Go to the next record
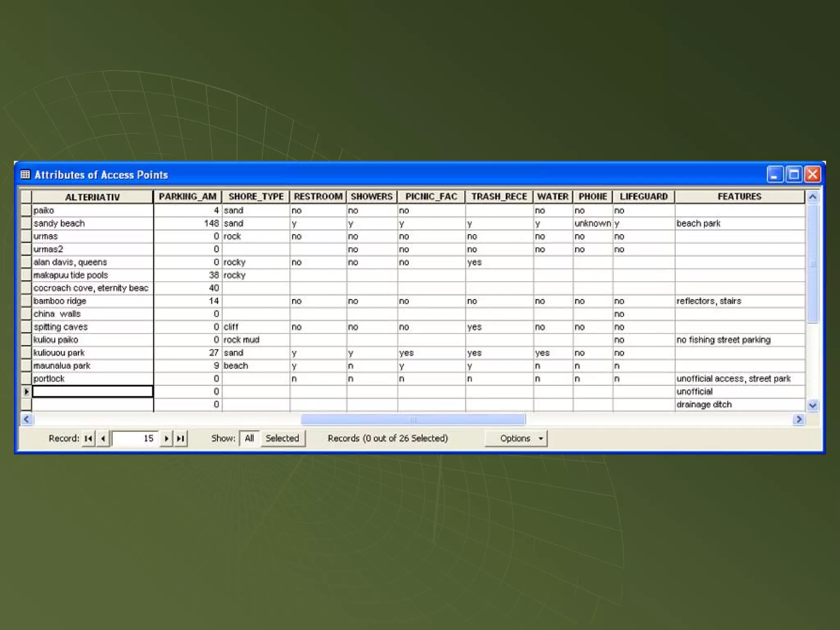 click(166, 438)
